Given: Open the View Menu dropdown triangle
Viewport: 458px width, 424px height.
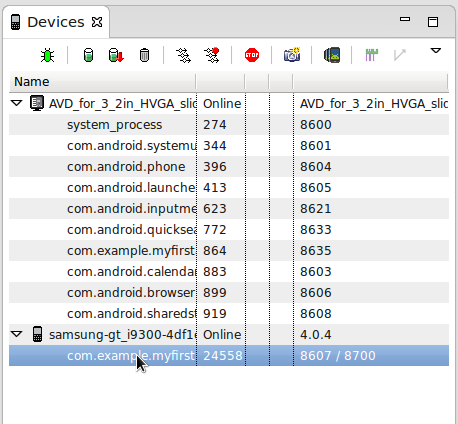Looking at the screenshot, I should coord(436,51).
